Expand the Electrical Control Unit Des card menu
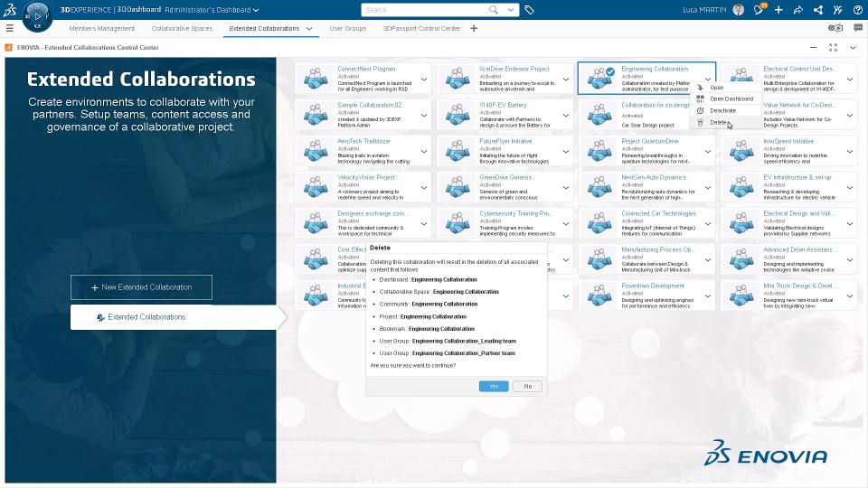 pyautogui.click(x=850, y=80)
